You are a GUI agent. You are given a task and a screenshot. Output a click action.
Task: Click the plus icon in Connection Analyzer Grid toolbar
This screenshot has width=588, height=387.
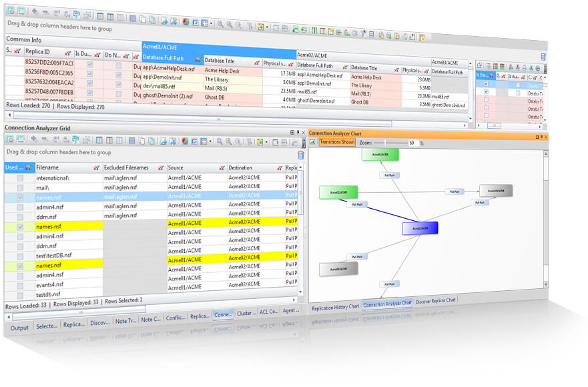click(x=34, y=139)
